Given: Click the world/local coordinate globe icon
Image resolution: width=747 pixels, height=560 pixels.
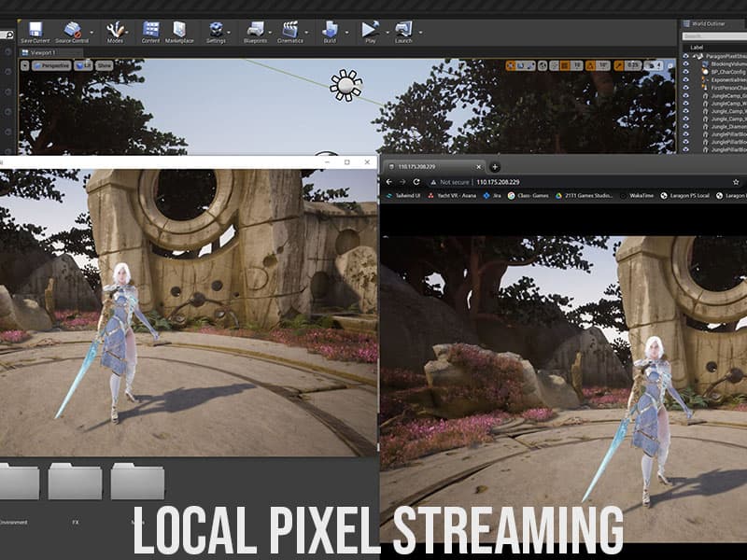Looking at the screenshot, I should 543,65.
